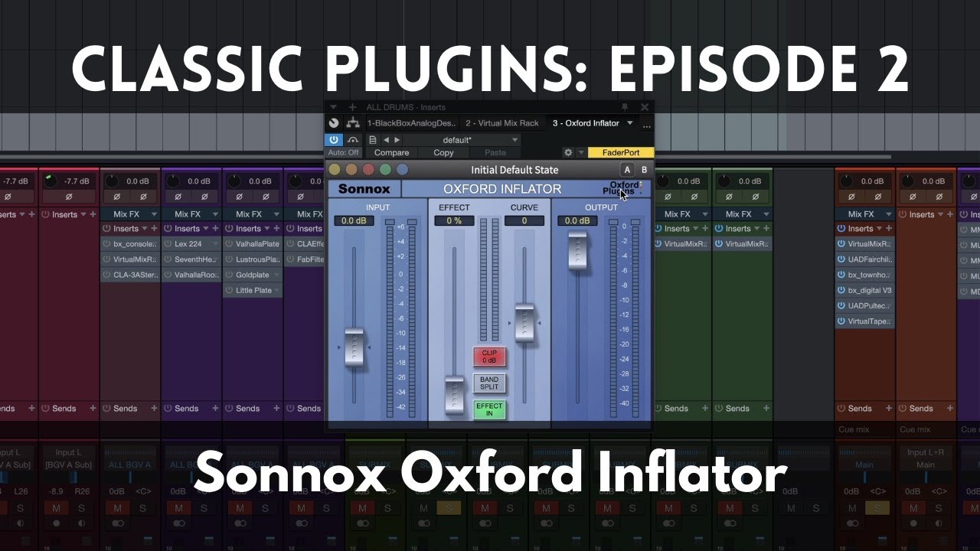Click the knob icon in insert header
980x551 pixels.
(x=334, y=123)
